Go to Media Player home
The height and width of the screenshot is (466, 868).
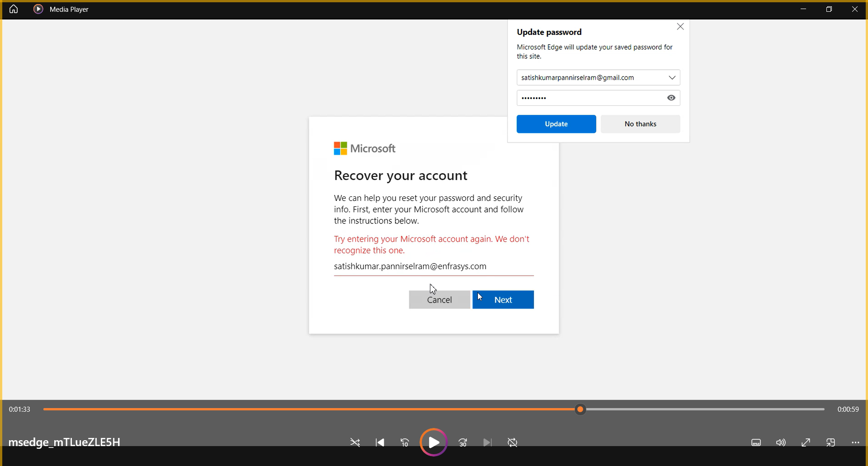(x=14, y=9)
